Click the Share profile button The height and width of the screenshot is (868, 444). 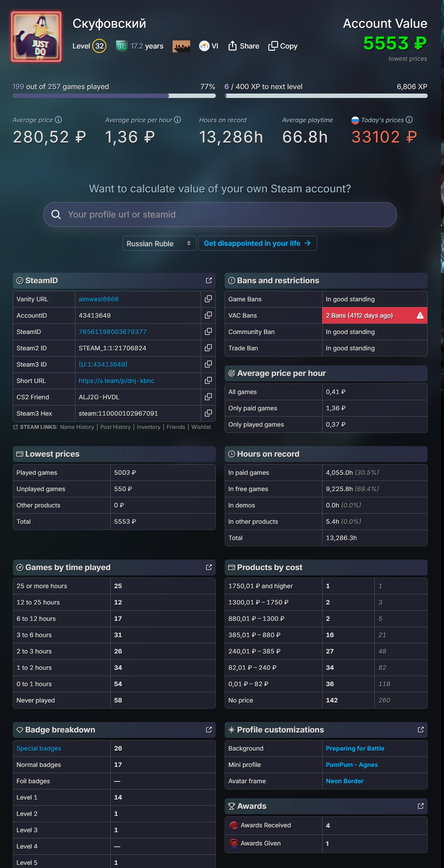tap(244, 46)
